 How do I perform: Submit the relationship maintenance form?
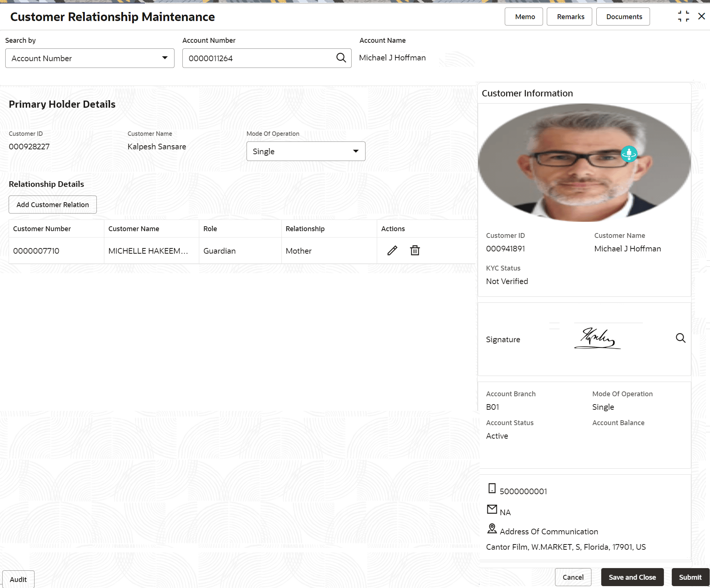(x=690, y=577)
